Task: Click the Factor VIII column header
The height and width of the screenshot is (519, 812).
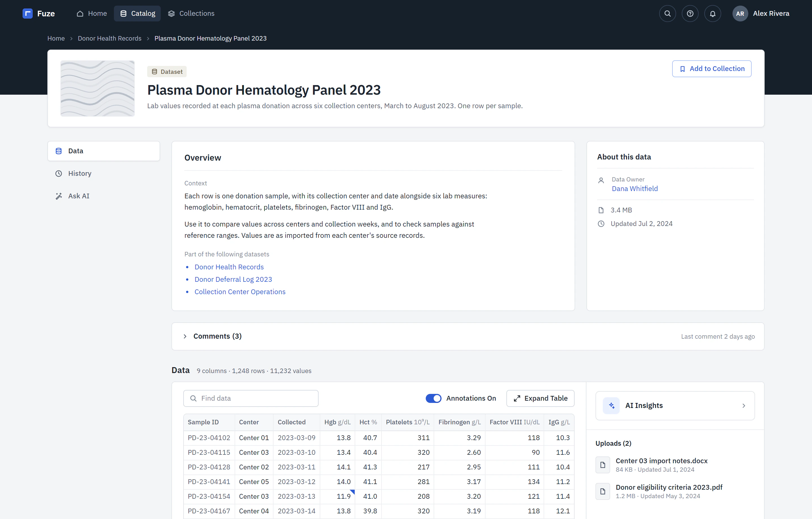Action: click(x=515, y=422)
